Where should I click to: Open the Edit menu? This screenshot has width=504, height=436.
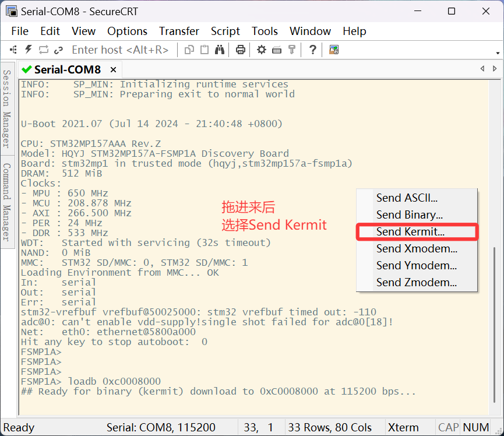(50, 31)
